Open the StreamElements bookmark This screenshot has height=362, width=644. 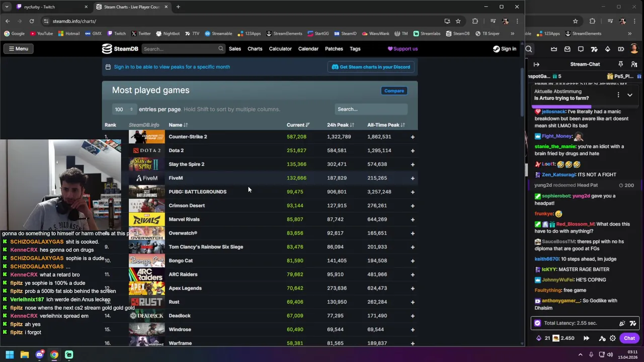(x=284, y=34)
